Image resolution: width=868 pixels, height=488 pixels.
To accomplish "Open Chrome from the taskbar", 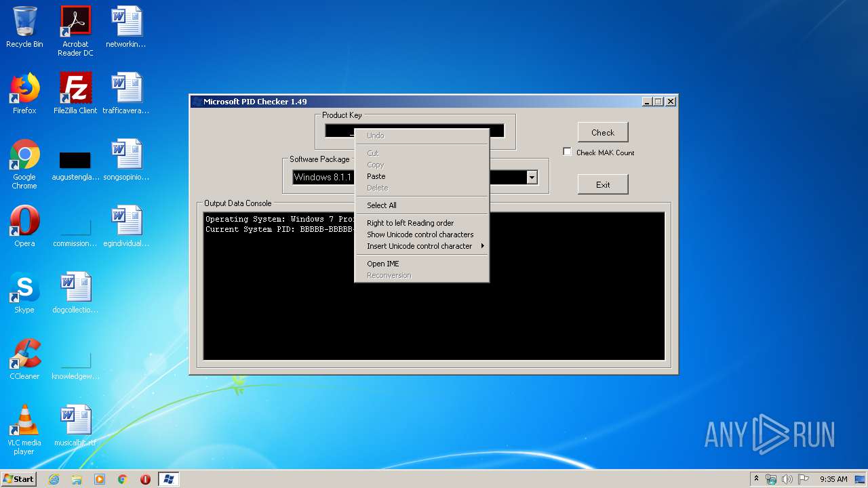I will pos(123,479).
